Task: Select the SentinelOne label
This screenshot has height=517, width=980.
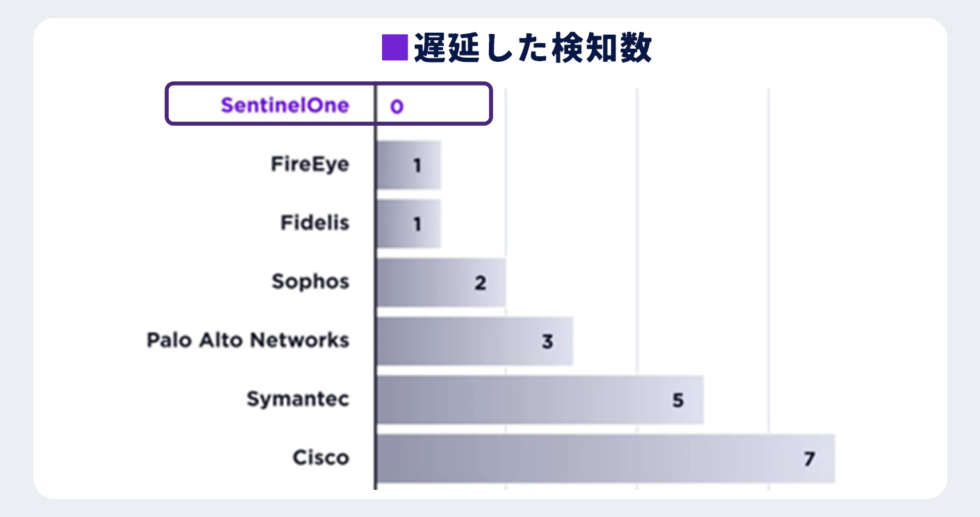Action: [x=285, y=106]
